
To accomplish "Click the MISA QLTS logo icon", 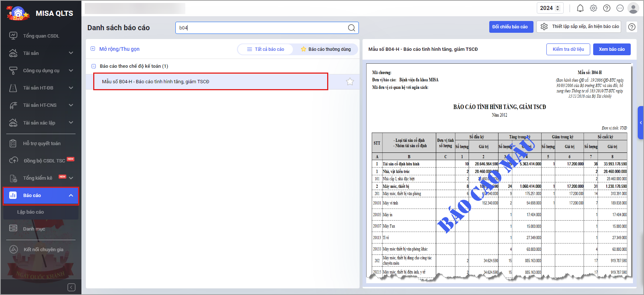I will (18, 13).
